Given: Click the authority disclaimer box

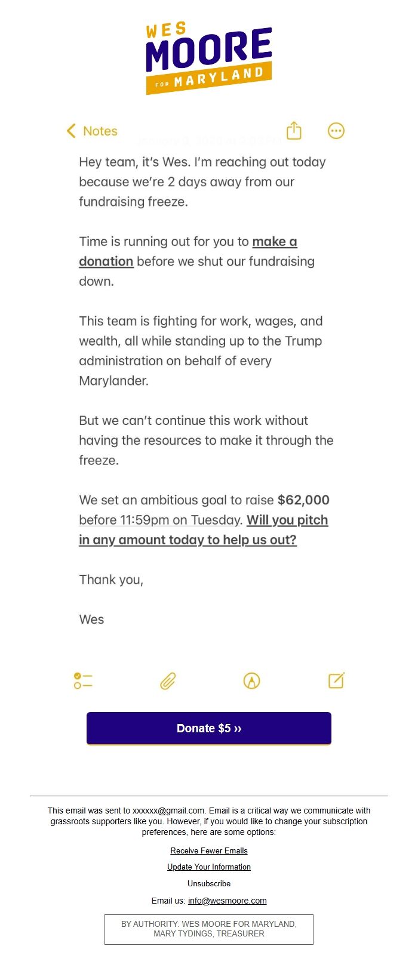Looking at the screenshot, I should 208,929.
